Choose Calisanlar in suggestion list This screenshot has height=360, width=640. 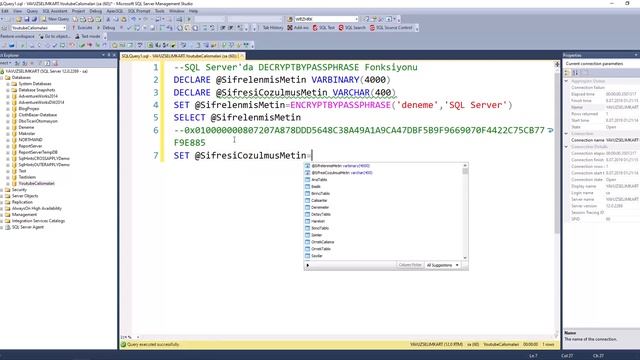point(319,200)
